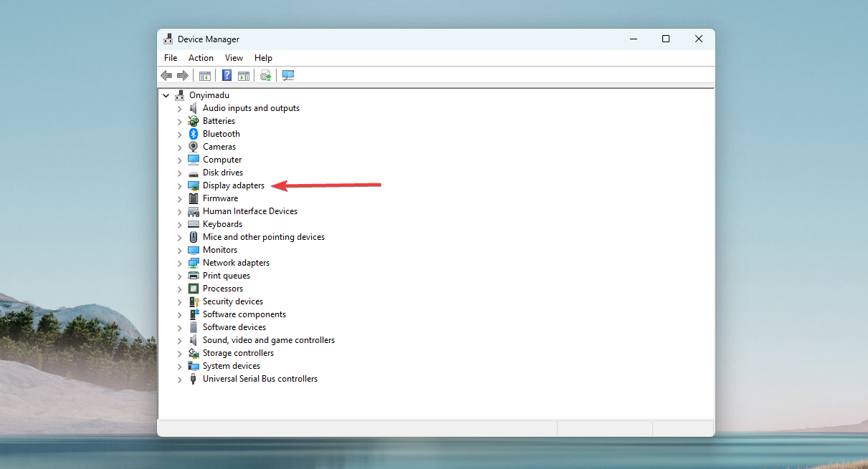
Task: Click the Onyimadu root computer icon
Action: (180, 95)
